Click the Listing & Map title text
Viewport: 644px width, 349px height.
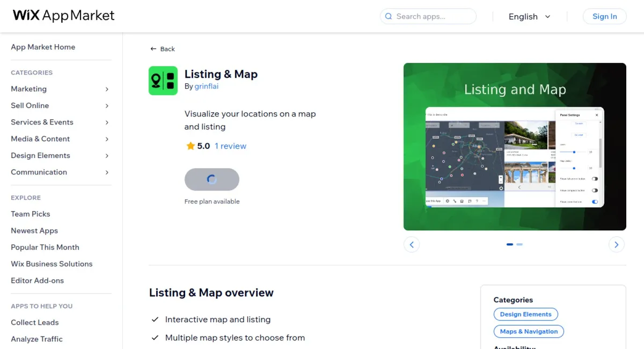(221, 74)
